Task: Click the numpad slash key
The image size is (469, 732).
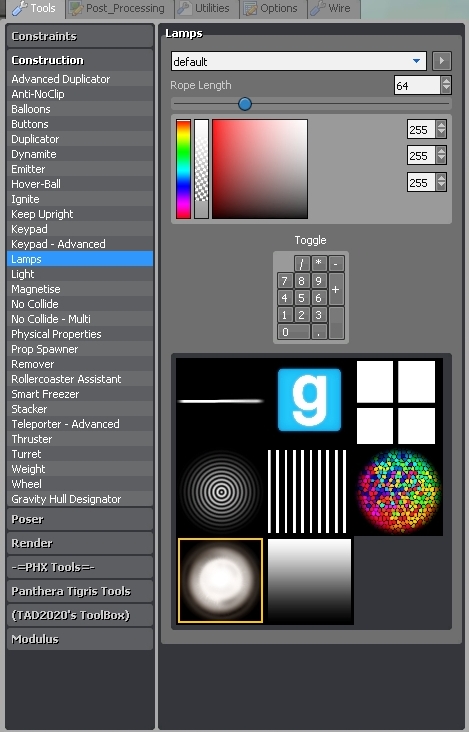Action: pyautogui.click(x=301, y=264)
